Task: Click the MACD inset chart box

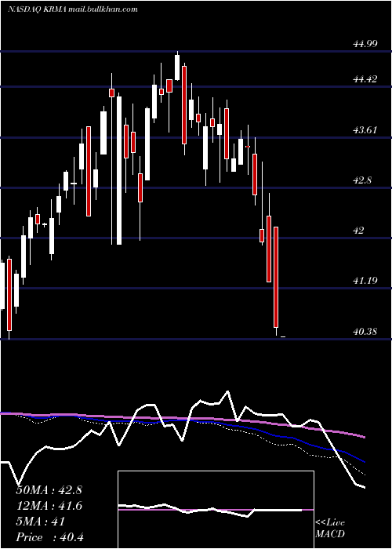Action: click(x=216, y=510)
